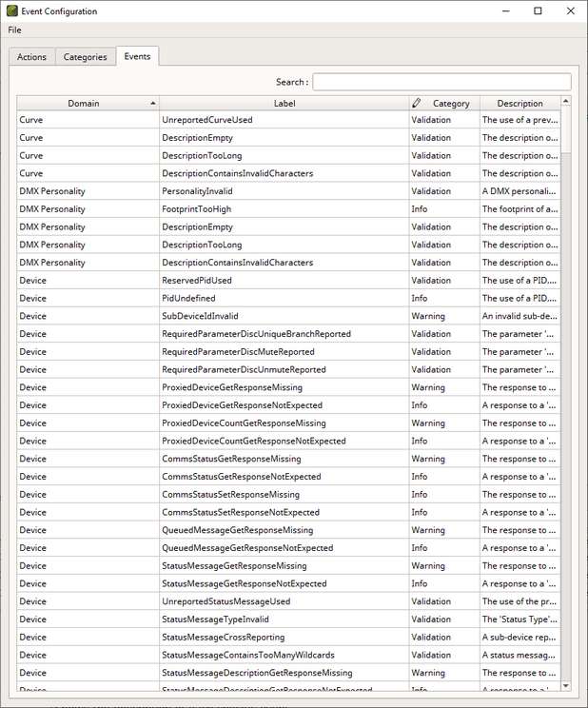
Task: Click Curve domain of UnreportedCurveUsed row
Action: [x=88, y=120]
